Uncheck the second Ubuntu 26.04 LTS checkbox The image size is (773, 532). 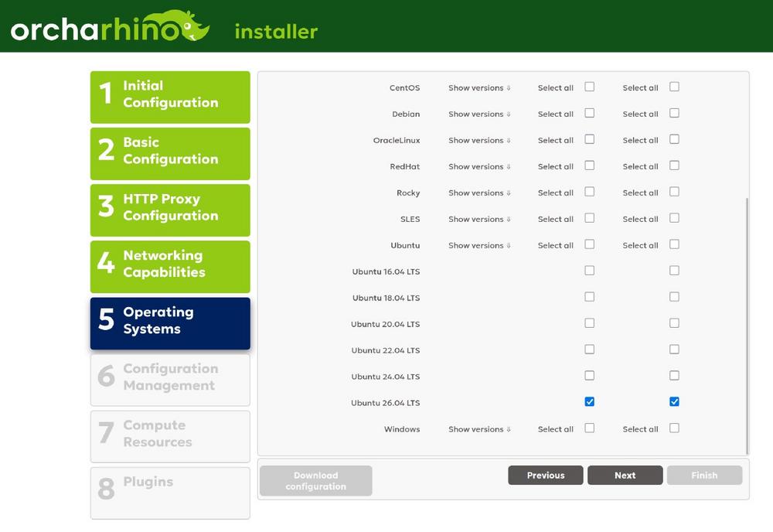point(675,402)
